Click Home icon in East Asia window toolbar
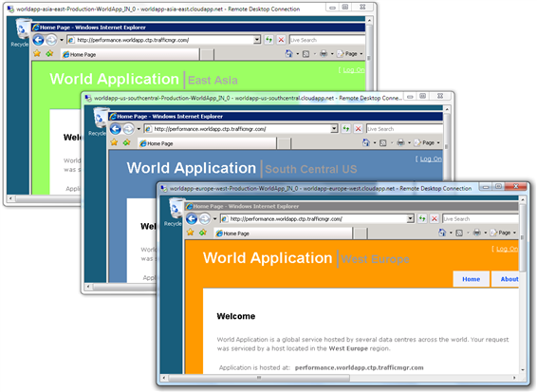This screenshot has width=537, height=392. pyautogui.click(x=289, y=53)
